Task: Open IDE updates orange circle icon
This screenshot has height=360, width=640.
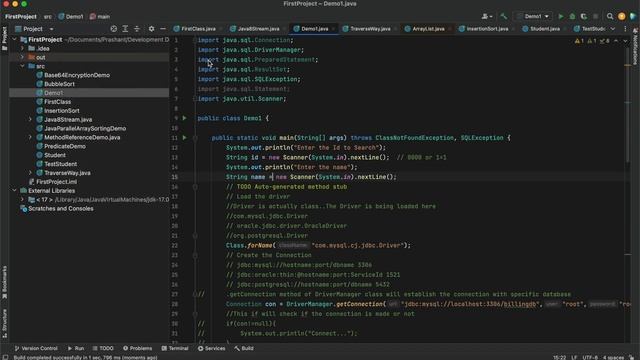Action: point(622,17)
